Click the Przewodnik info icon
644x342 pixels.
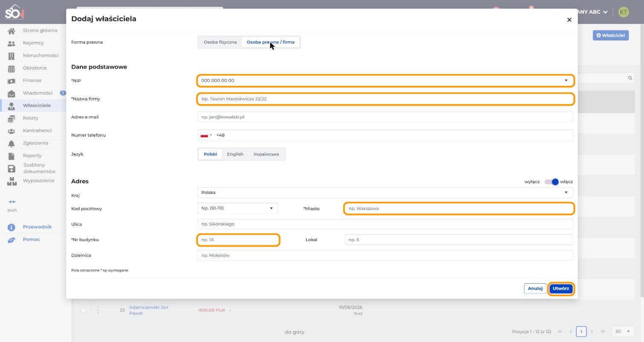[11, 227]
